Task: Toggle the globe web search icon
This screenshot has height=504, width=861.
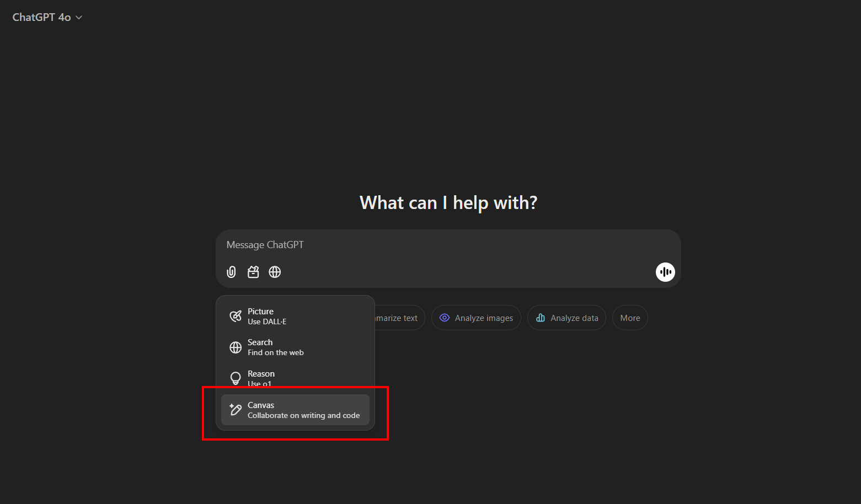Action: pos(275,272)
